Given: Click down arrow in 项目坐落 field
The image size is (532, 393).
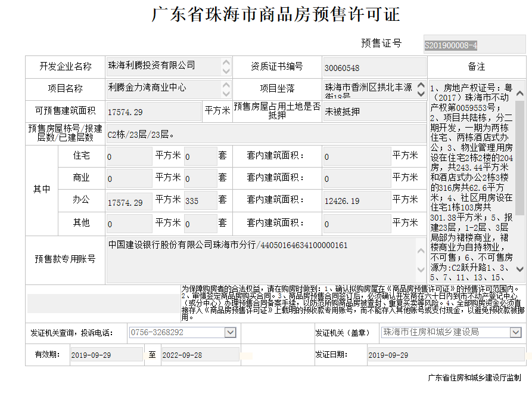Looking at the screenshot, I should (x=421, y=94).
